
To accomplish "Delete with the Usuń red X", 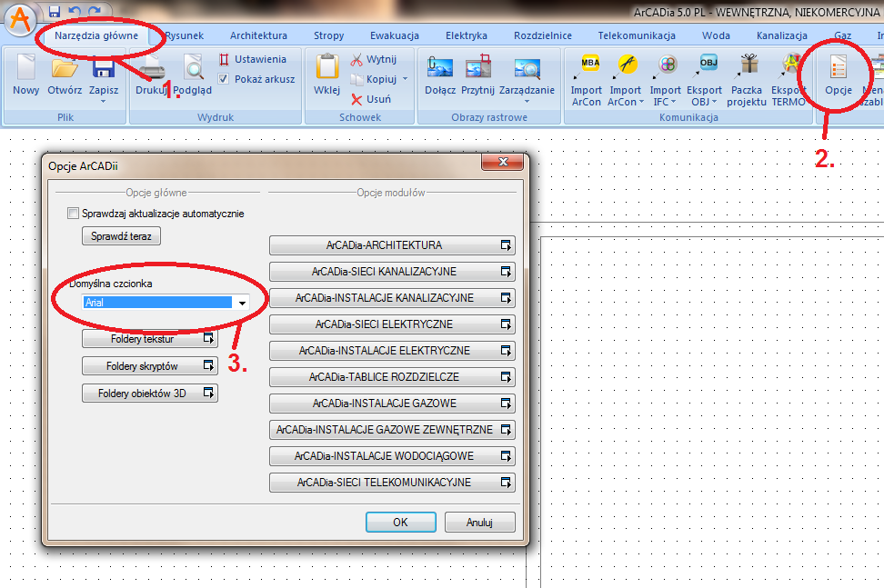I will pos(371,99).
